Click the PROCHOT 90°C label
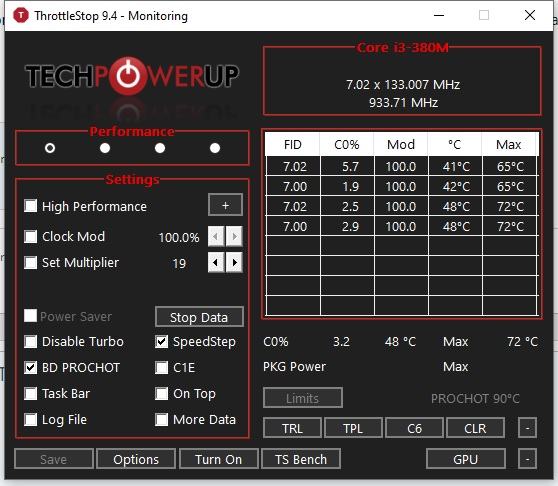 pyautogui.click(x=475, y=398)
